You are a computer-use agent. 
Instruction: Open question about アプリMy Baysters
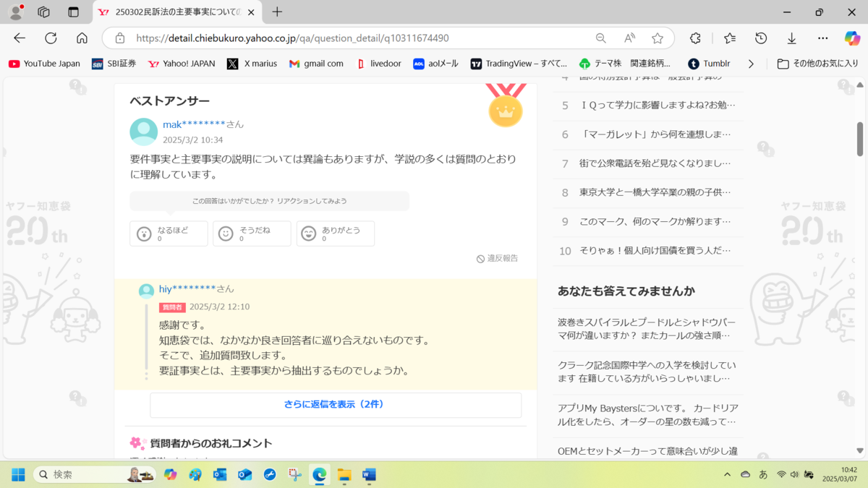[x=647, y=414]
